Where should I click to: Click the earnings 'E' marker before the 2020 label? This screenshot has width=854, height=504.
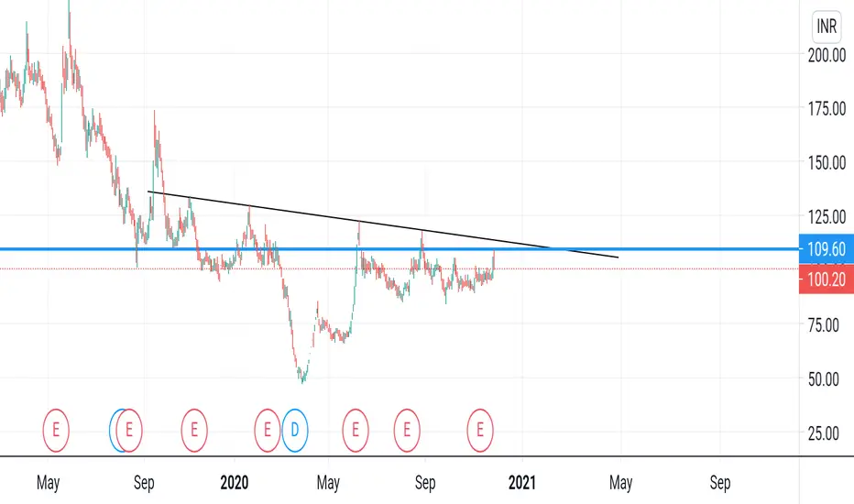(x=194, y=430)
